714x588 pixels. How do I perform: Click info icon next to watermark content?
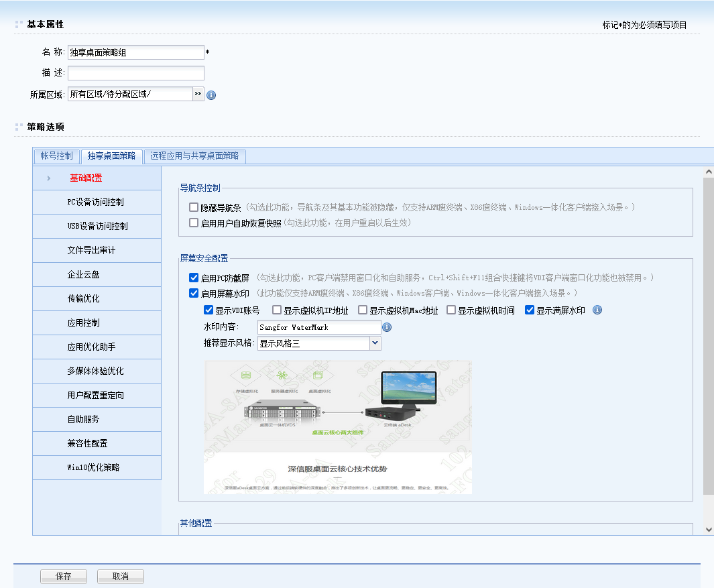tap(387, 327)
